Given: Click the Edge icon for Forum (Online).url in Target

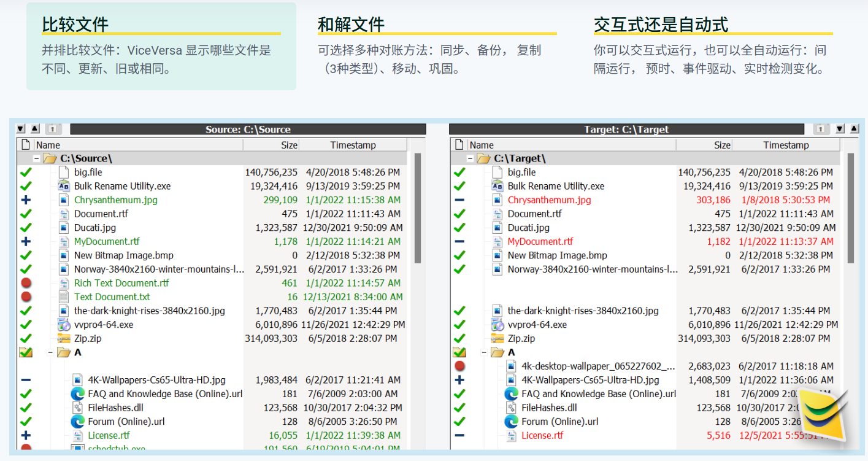Looking at the screenshot, I should tap(511, 422).
